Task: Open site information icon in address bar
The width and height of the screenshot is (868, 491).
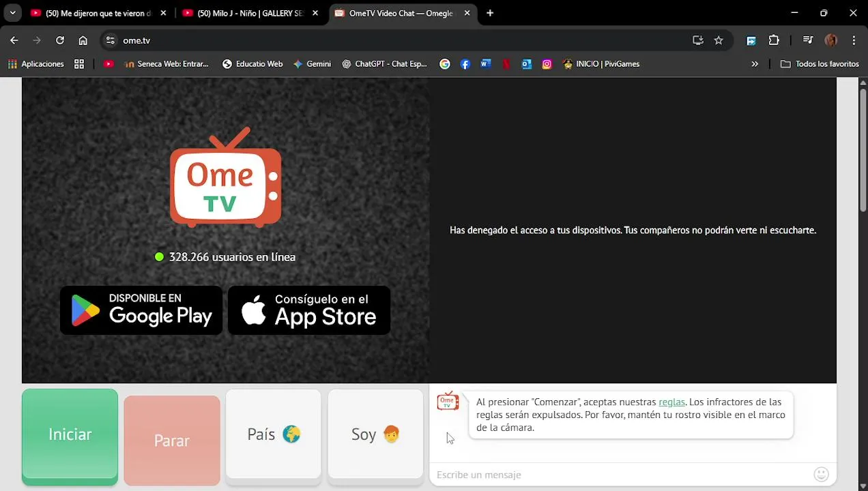Action: [x=111, y=40]
